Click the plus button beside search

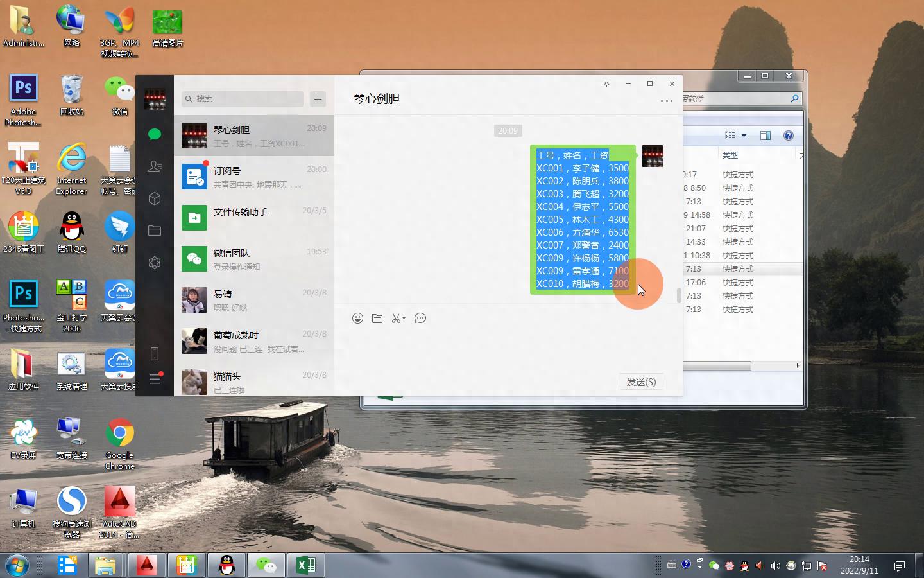click(x=318, y=99)
